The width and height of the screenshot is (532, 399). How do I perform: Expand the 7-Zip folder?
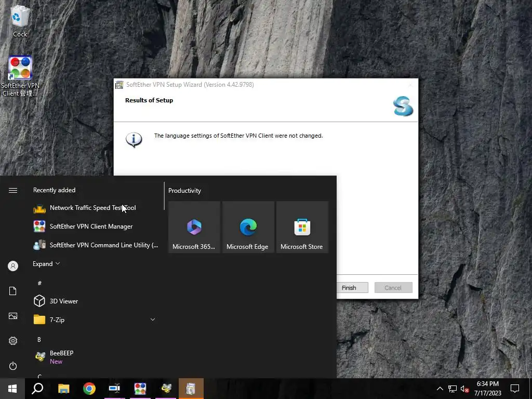coord(96,320)
